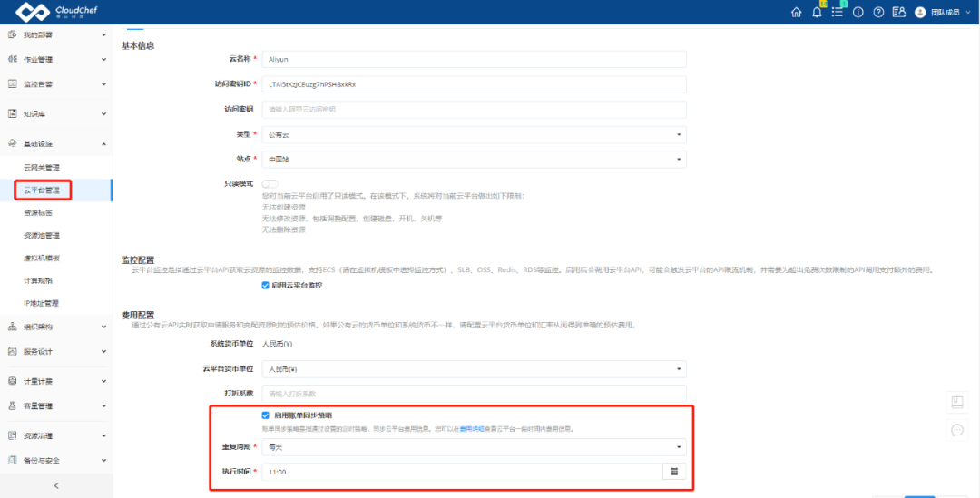
Task: Click the 组织架构 sidebar icon
Action: tap(12, 327)
